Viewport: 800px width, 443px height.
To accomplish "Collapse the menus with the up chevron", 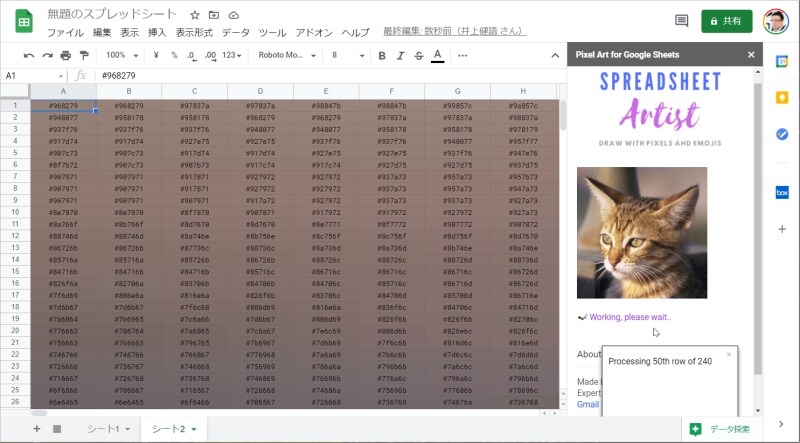I will coord(555,56).
